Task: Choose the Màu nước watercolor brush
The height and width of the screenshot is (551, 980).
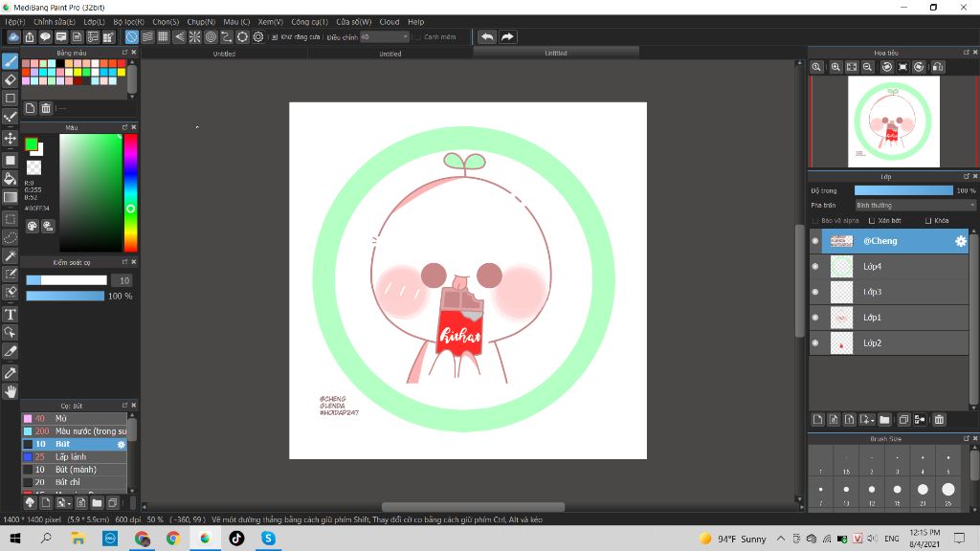Action: click(x=75, y=431)
